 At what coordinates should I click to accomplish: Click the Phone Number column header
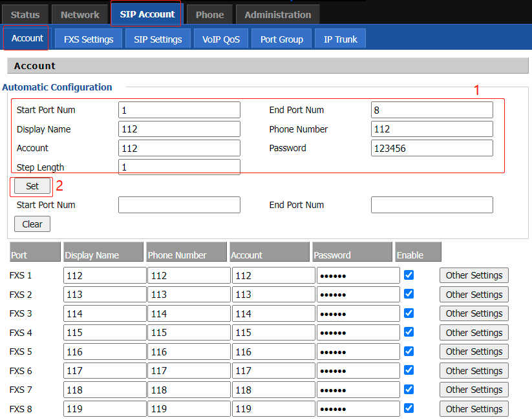[x=186, y=252]
